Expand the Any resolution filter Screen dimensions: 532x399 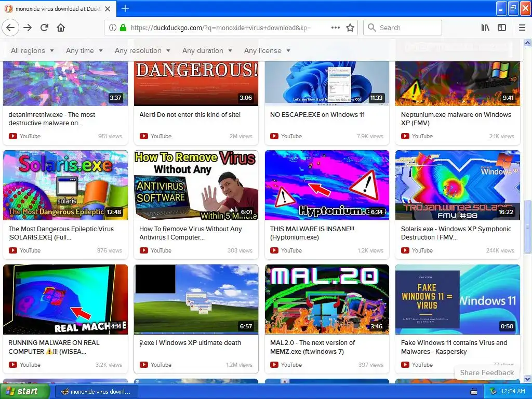142,50
